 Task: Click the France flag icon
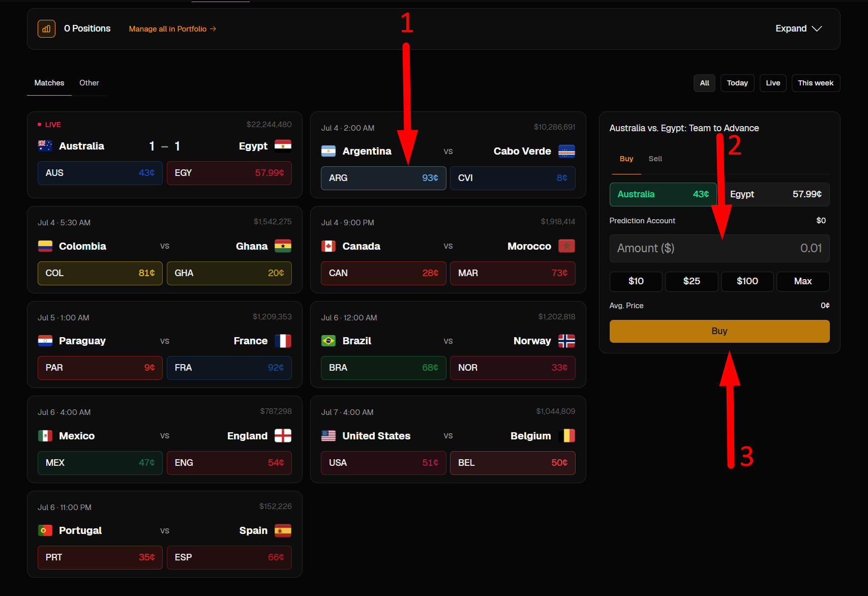(283, 341)
